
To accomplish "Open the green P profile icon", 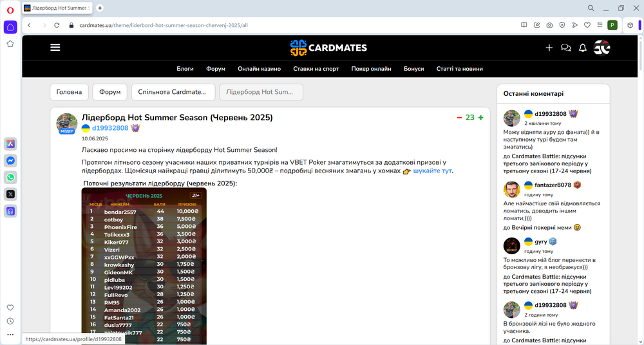I will click(612, 26).
